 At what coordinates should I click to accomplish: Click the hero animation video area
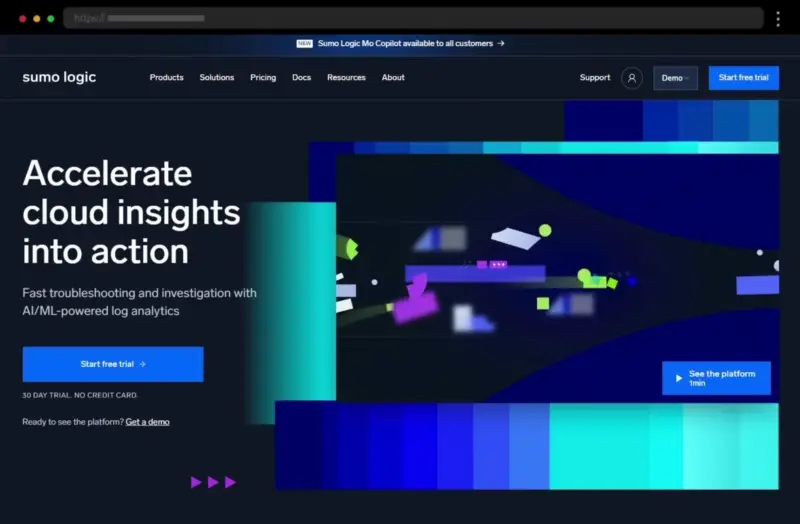point(557,278)
